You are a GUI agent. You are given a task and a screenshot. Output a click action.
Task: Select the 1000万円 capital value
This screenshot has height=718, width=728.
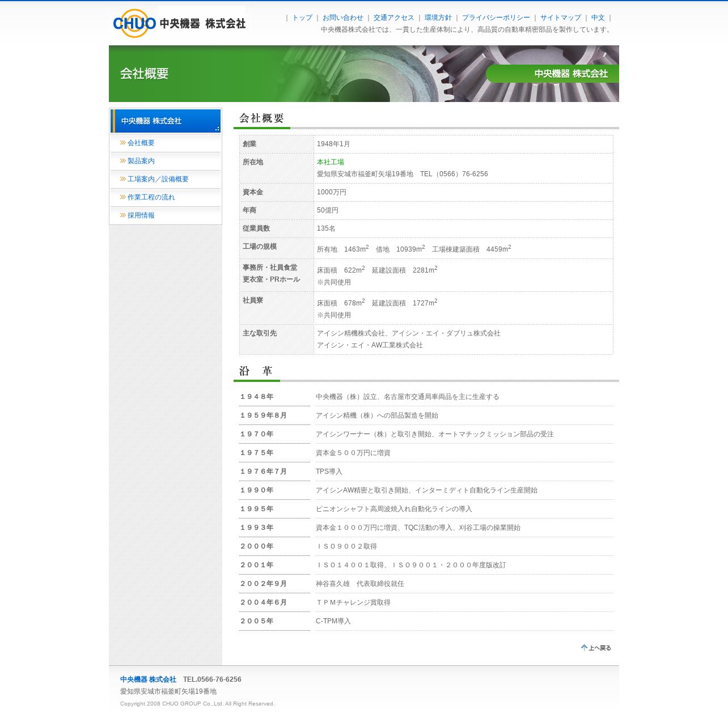(x=332, y=192)
